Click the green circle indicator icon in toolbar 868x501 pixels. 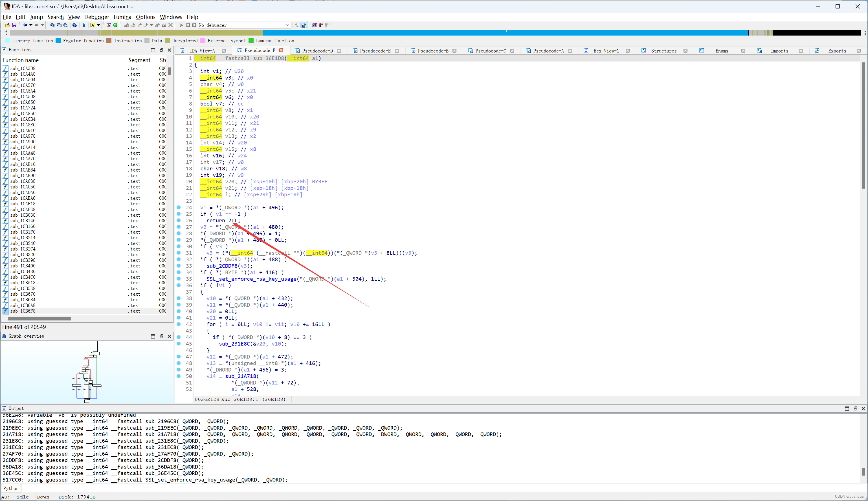coord(116,25)
